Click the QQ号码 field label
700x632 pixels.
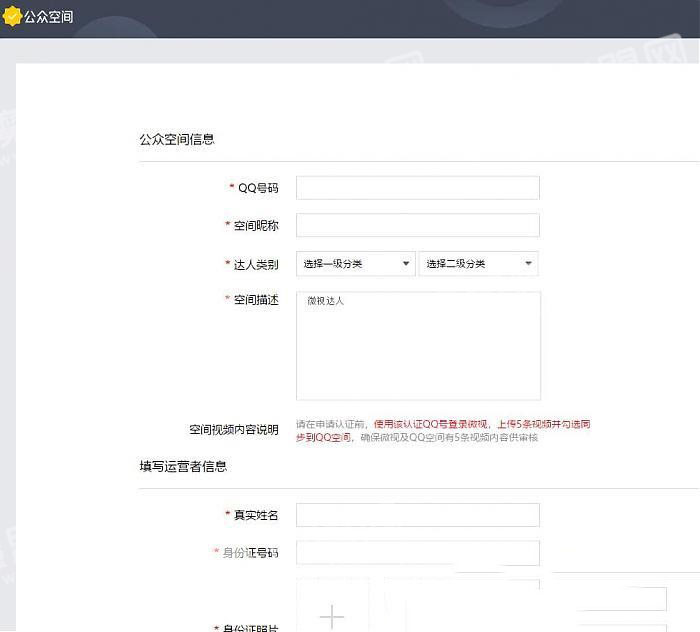258,188
